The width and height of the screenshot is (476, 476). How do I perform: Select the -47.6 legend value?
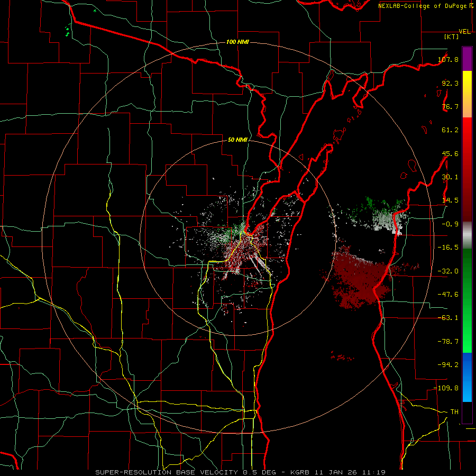click(x=448, y=295)
